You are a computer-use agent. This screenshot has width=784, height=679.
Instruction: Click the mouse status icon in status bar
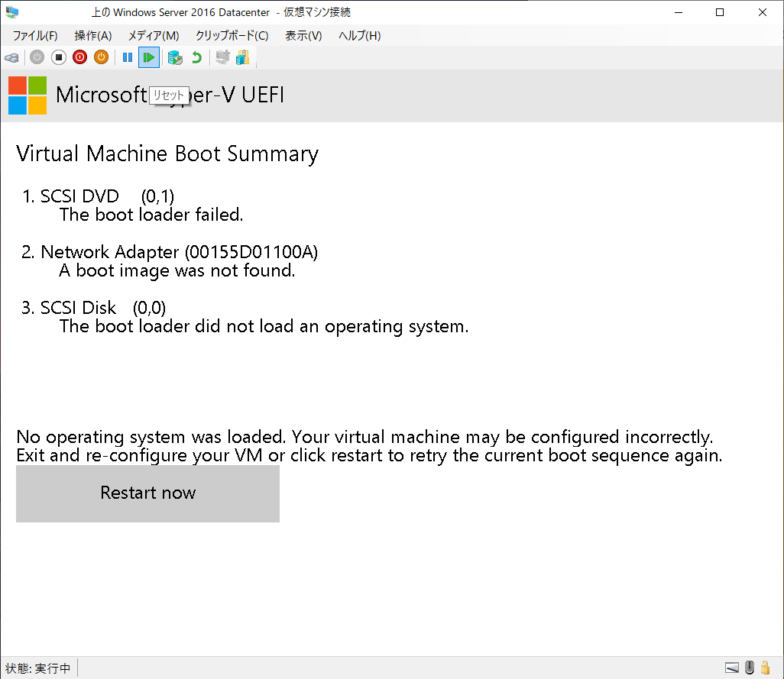tap(750, 668)
